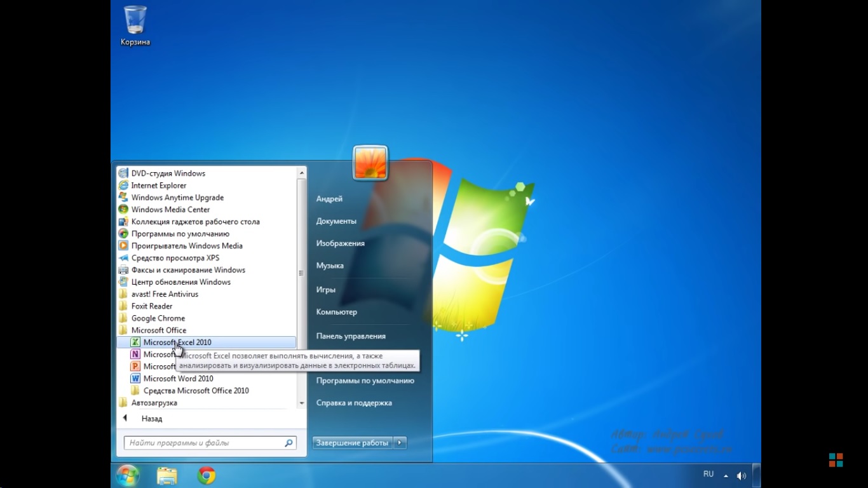Open Справка и поддержка

pos(354,402)
